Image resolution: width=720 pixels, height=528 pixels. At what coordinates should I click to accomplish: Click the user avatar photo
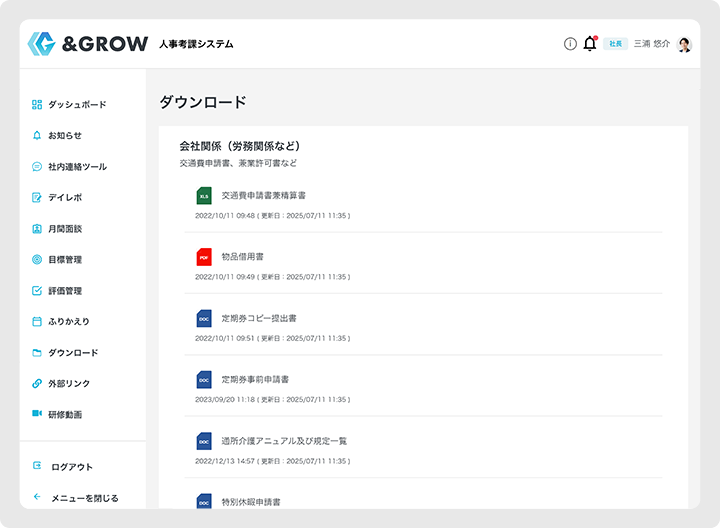point(684,44)
